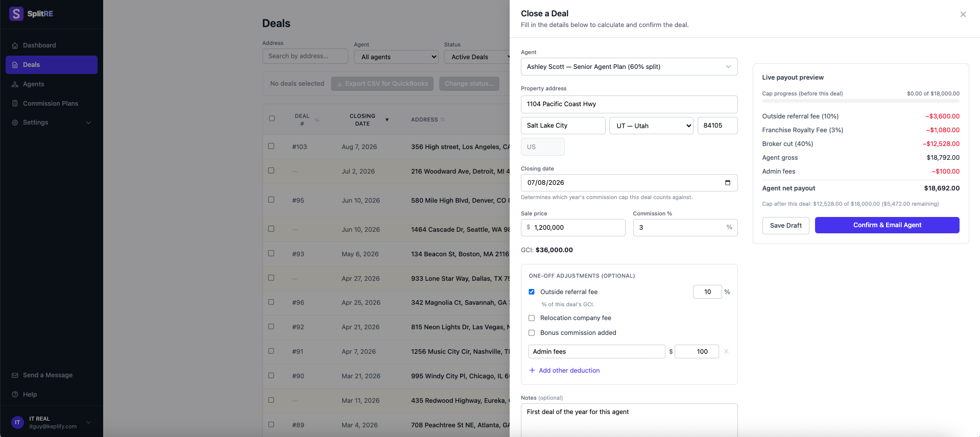Viewport: 980px width, 437px height.
Task: Click the cap progress bar
Action: 861,101
